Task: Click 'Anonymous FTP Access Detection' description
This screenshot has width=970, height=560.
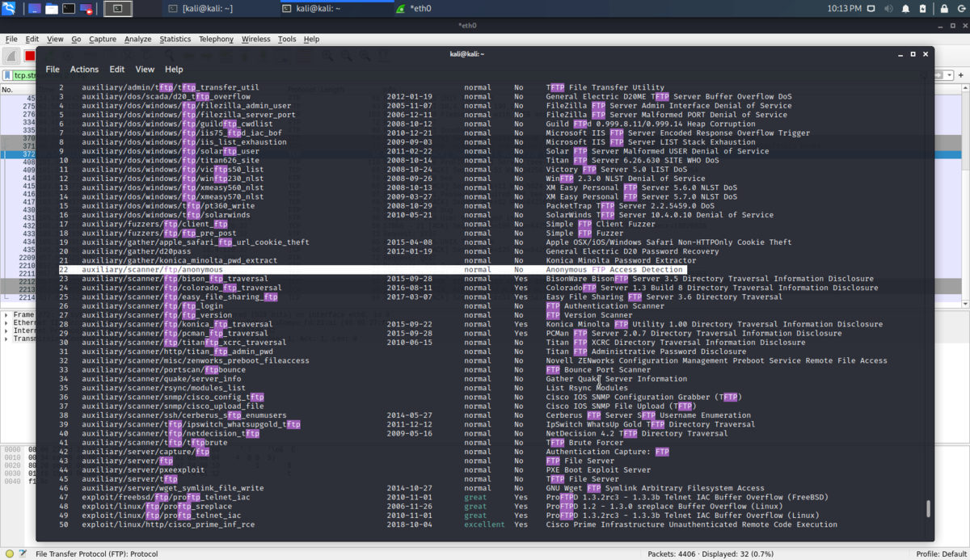Action: 616,270
